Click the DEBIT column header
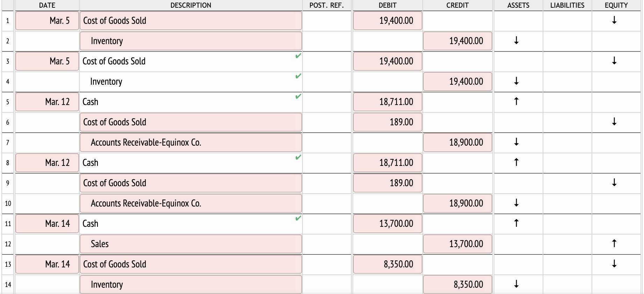The height and width of the screenshot is (294, 644). pyautogui.click(x=387, y=5)
